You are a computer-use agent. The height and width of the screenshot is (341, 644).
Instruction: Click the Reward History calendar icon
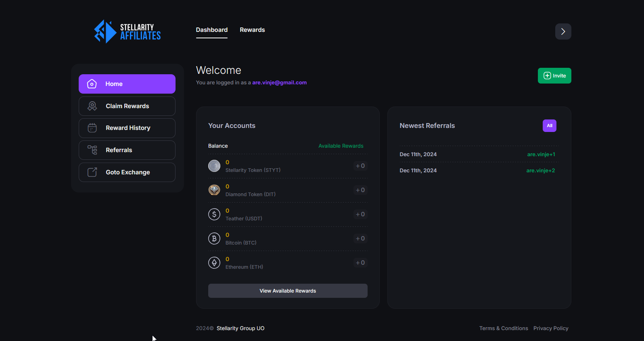[x=92, y=128]
